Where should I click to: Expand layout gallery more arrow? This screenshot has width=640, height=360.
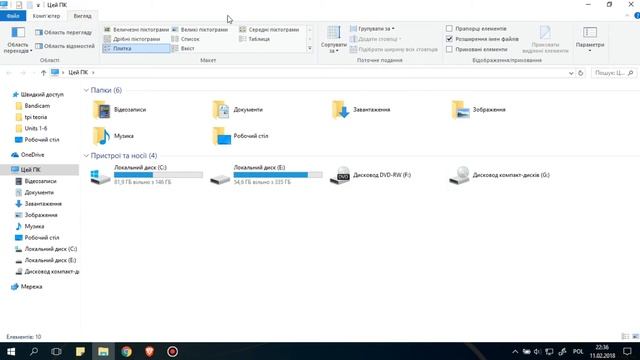coord(309,49)
